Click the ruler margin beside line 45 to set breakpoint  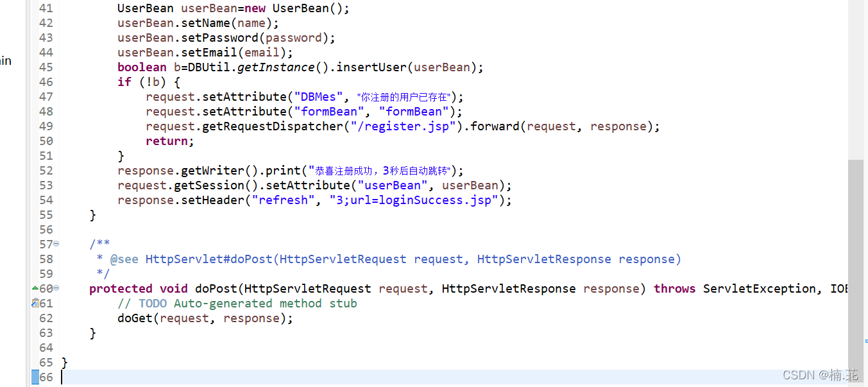(x=29, y=67)
